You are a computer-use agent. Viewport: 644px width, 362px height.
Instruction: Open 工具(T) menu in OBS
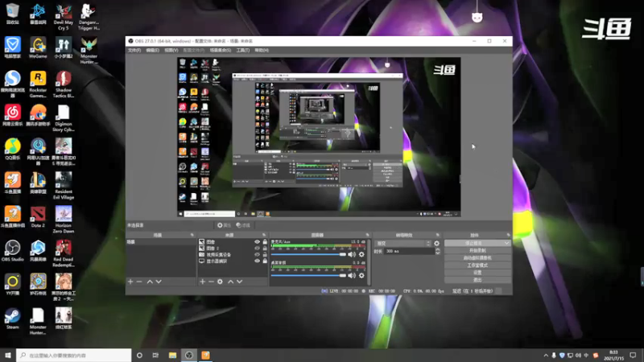coord(243,50)
